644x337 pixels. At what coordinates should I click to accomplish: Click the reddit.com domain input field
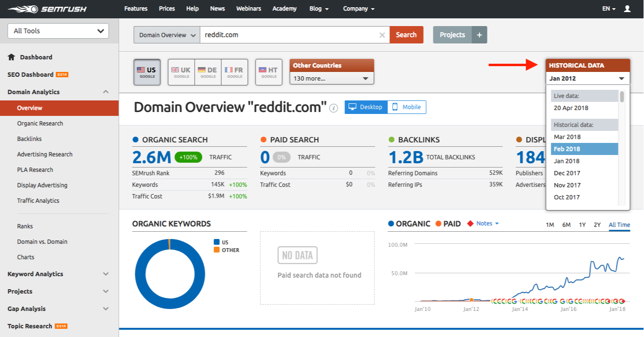coord(288,35)
